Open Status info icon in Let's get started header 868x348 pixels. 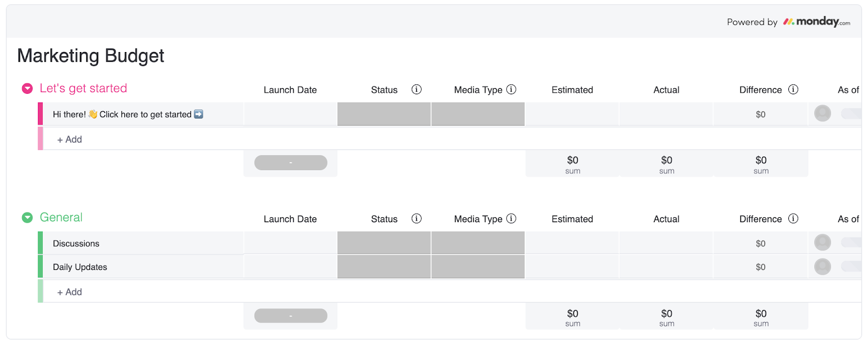(417, 89)
